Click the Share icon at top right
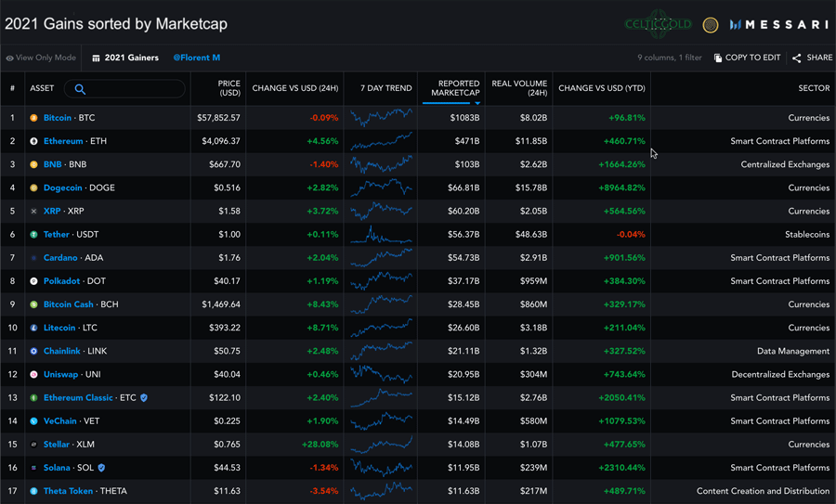This screenshot has height=504, width=836. pyautogui.click(x=797, y=58)
